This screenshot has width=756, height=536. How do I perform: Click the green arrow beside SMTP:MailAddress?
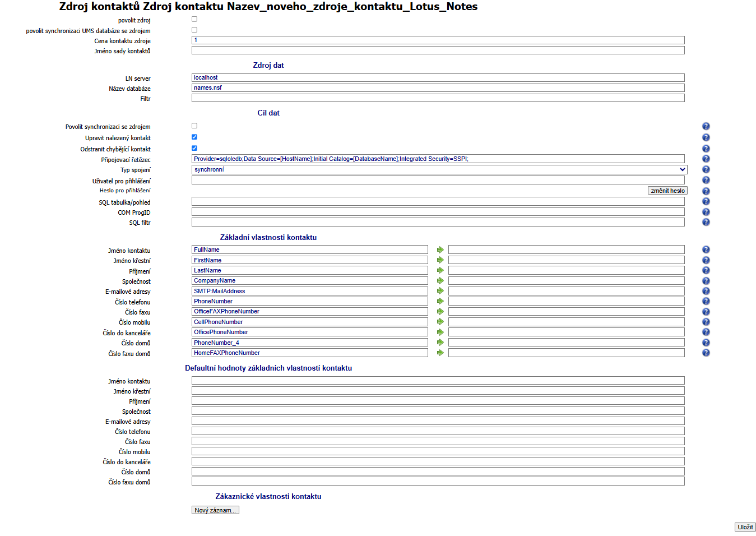[x=440, y=291]
